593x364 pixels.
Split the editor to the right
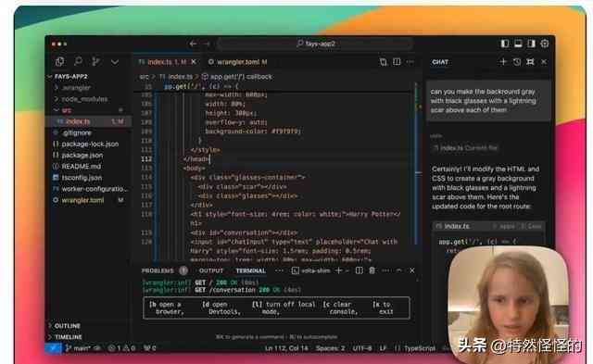click(x=397, y=62)
